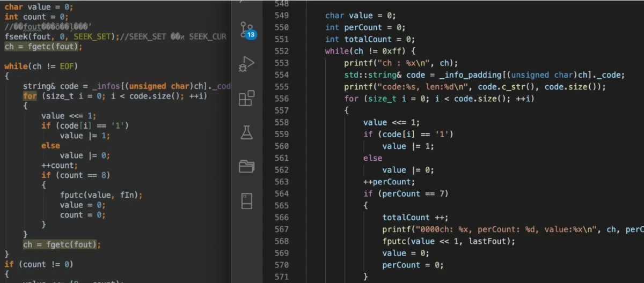Click 'value <<= 1;' on line 558
Viewport: 644px width, 283px height.
coord(391,122)
